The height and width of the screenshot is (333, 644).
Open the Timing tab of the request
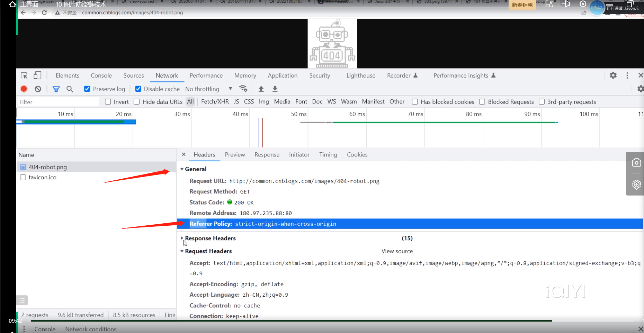tap(328, 155)
